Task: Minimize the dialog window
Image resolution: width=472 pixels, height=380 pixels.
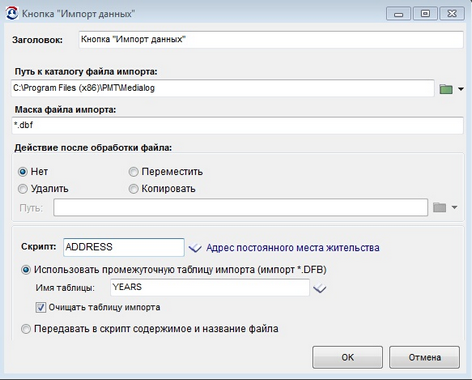Action: 398,14
